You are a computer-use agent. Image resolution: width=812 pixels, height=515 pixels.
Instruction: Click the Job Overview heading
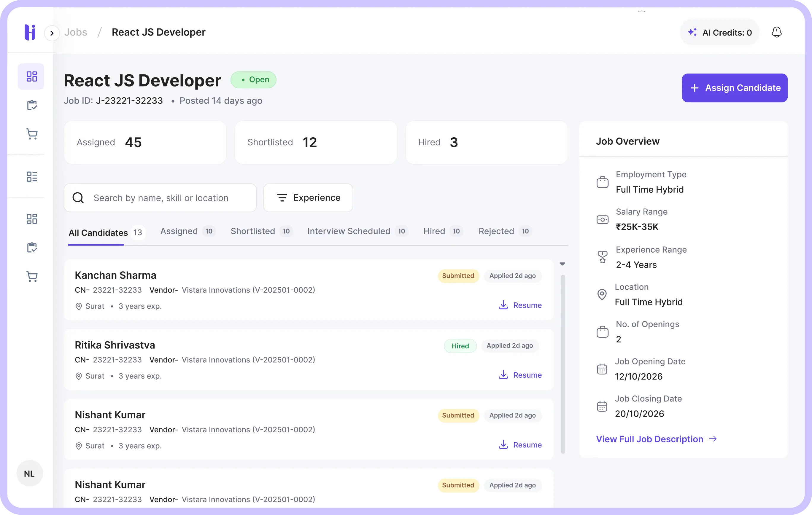click(x=627, y=141)
